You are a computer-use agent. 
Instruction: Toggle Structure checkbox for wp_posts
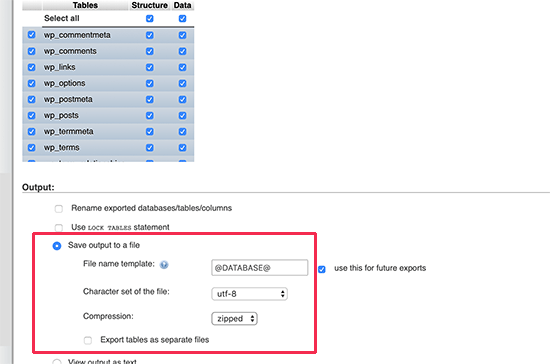(150, 116)
